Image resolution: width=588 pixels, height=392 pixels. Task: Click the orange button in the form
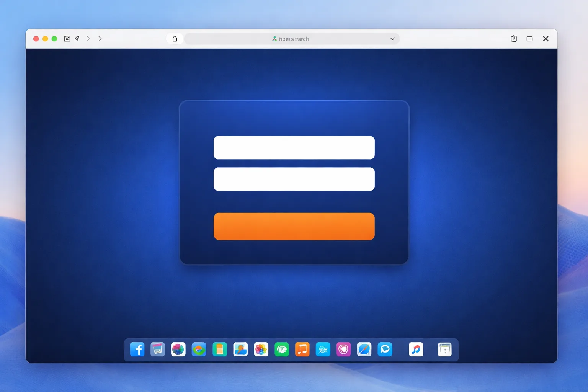coord(294,227)
